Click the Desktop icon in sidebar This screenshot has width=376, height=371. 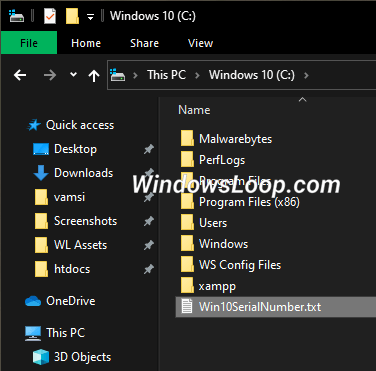click(x=41, y=149)
